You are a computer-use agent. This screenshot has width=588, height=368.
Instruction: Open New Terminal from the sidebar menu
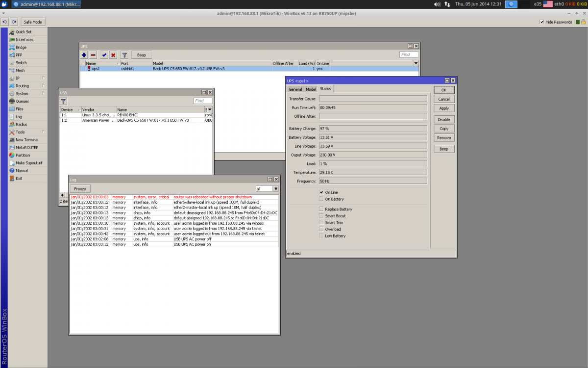[27, 140]
